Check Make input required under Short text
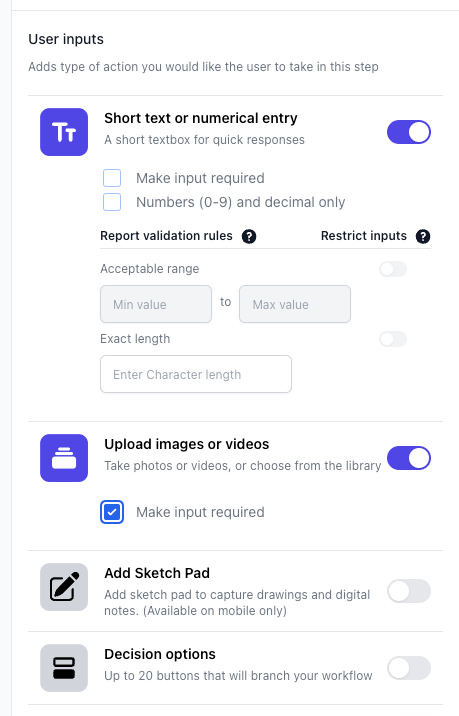Viewport: 459px width, 716px height. pos(112,178)
